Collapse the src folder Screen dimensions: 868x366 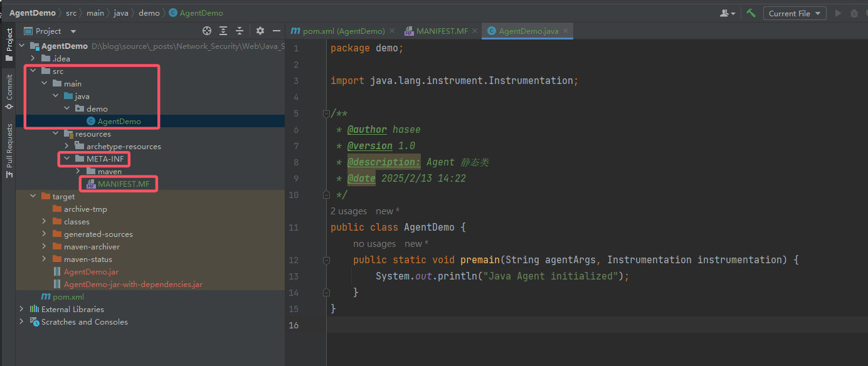(x=33, y=71)
